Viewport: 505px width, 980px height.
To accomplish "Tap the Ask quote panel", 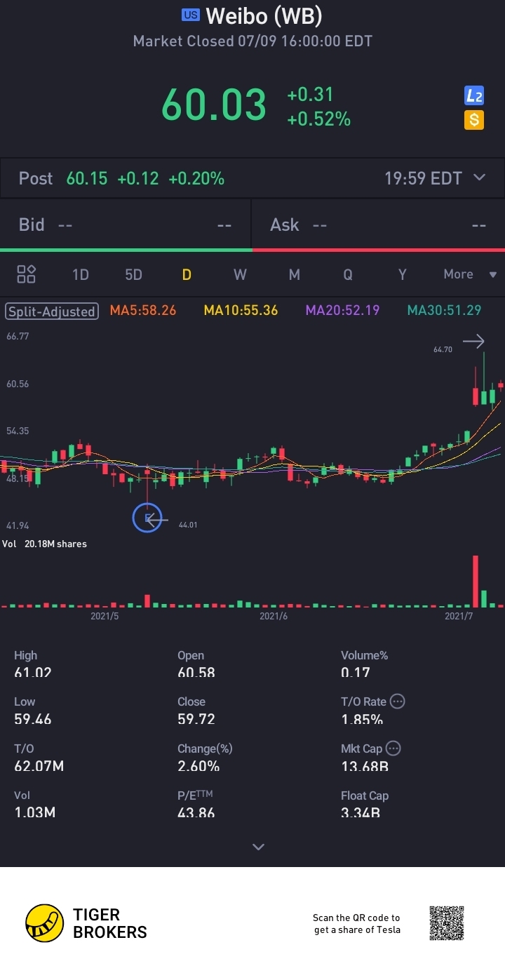I will [379, 224].
